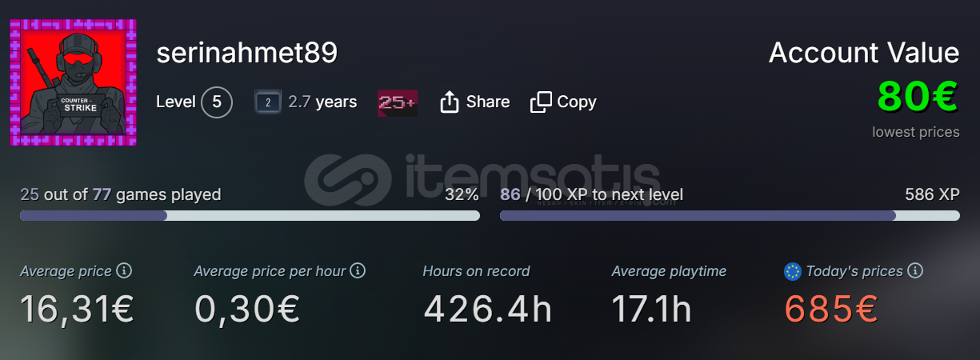Select the 80€ account value

918,97
